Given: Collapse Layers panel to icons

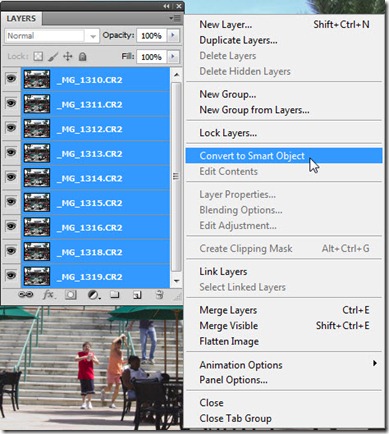Looking at the screenshot, I should pyautogui.click(x=166, y=6).
